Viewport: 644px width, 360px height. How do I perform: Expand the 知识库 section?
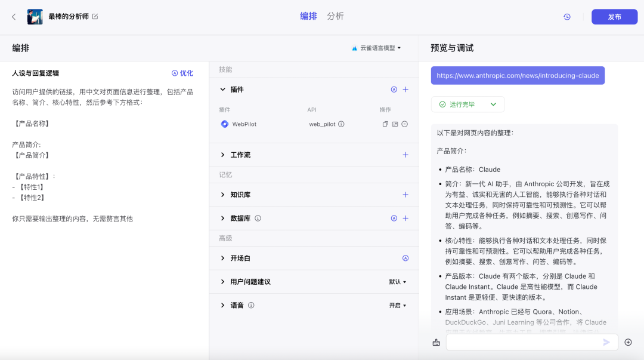pyautogui.click(x=223, y=195)
